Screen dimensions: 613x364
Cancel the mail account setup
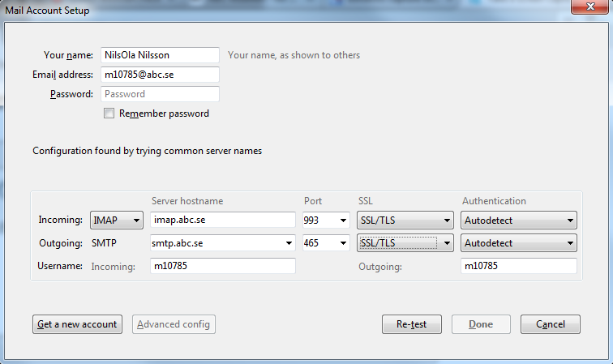tap(550, 324)
